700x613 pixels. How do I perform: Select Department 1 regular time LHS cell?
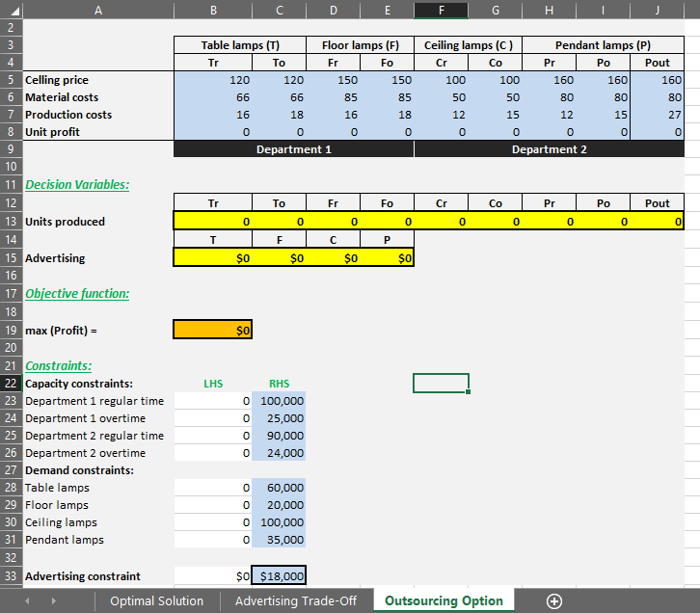click(213, 401)
